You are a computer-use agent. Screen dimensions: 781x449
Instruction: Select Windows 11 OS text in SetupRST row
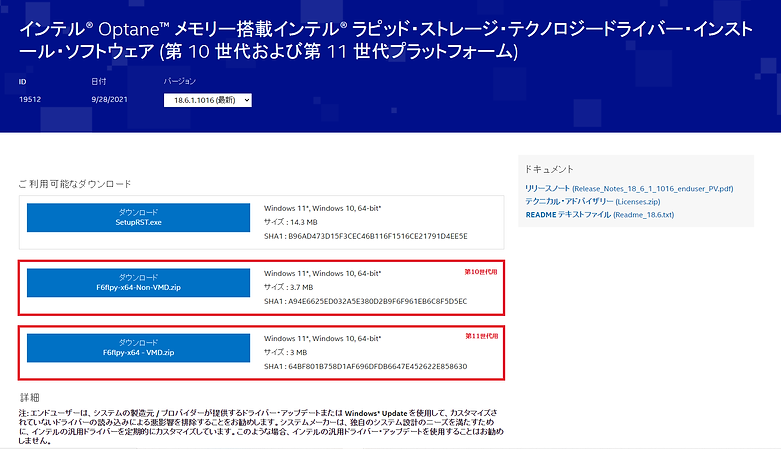point(323,208)
